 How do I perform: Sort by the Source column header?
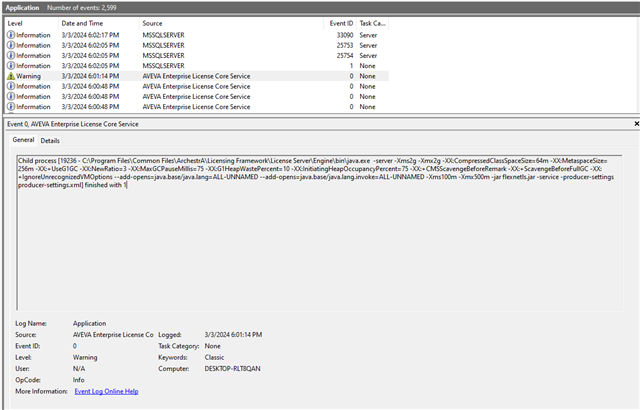(x=231, y=23)
